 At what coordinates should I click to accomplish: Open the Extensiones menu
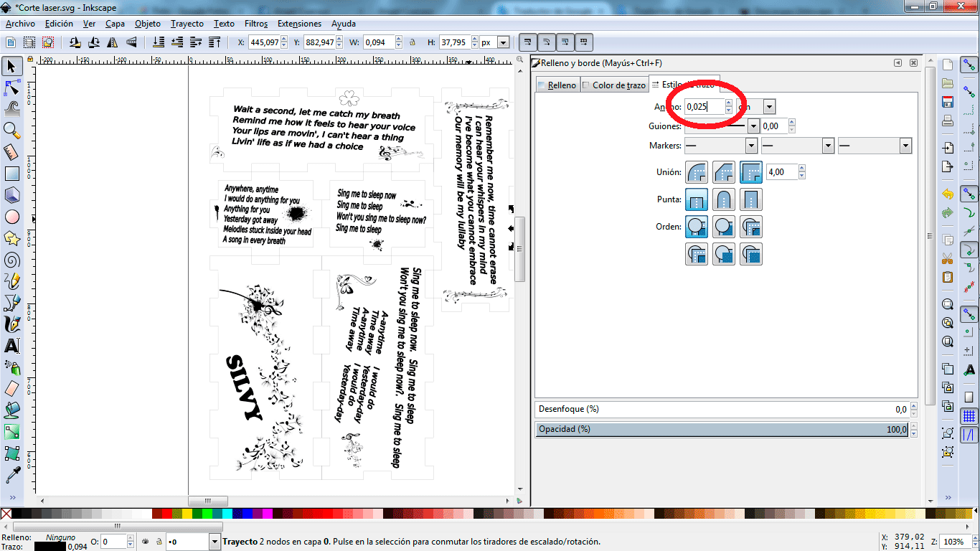pos(299,24)
